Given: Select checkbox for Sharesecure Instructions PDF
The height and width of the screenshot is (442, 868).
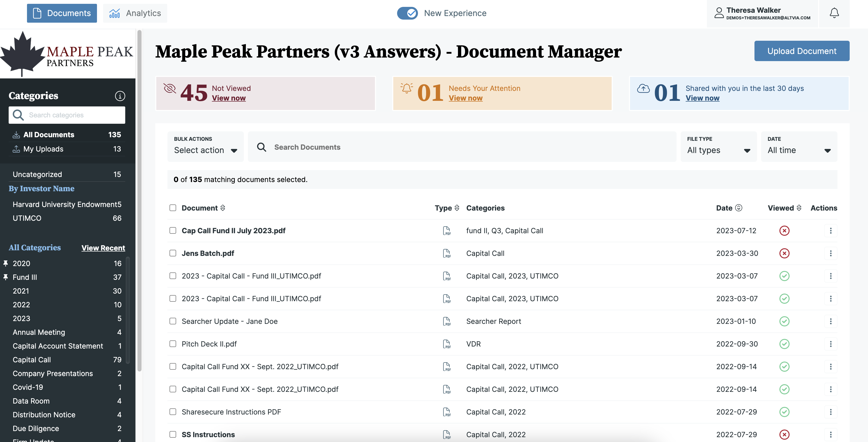Looking at the screenshot, I should pos(173,412).
